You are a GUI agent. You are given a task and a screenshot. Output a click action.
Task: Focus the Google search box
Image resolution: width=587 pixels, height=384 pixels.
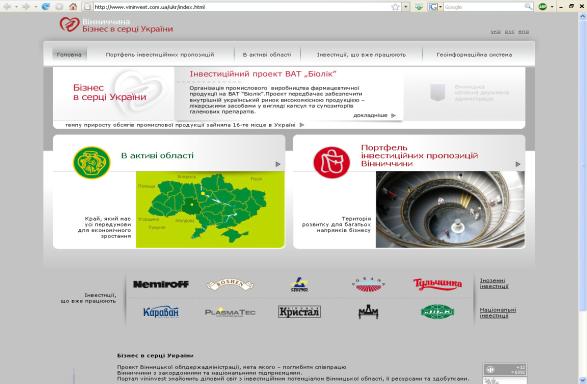[x=484, y=7]
